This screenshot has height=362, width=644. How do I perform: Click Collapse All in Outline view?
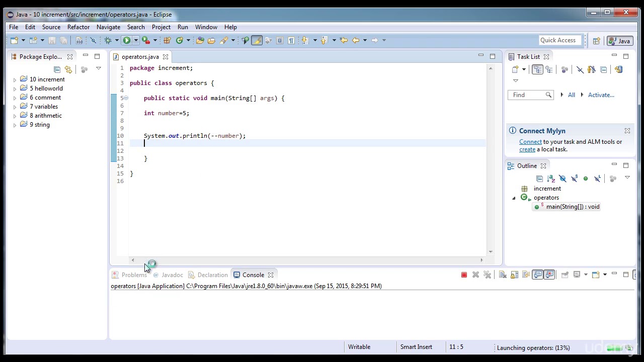pos(539,178)
